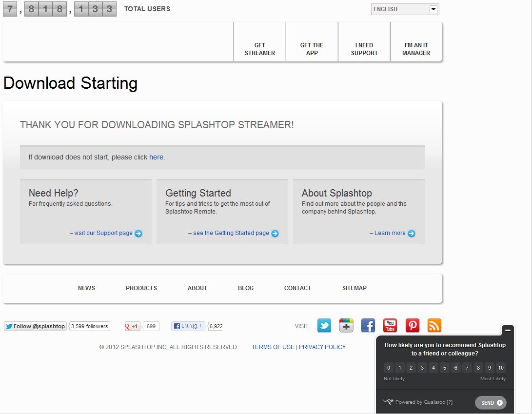Click the 'Getting Started' heading
532x414 pixels.
[x=198, y=193]
